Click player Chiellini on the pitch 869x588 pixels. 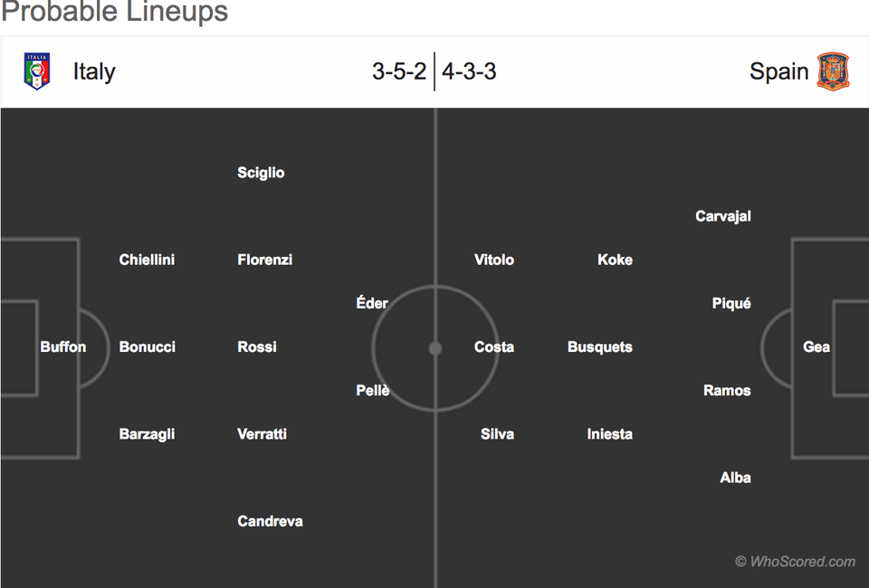pyautogui.click(x=147, y=260)
